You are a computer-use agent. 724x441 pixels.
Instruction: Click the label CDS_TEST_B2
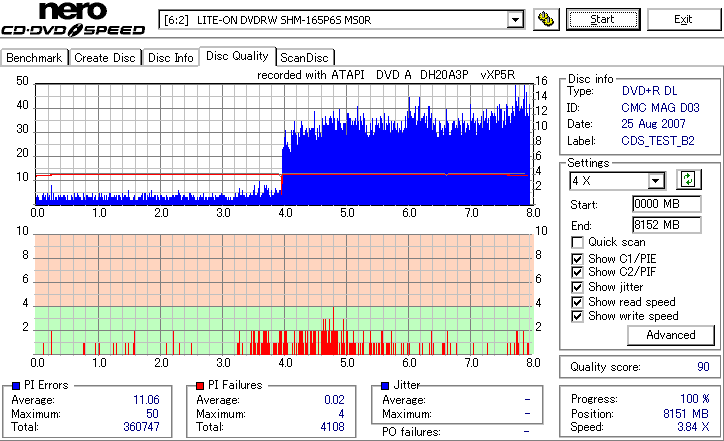click(x=658, y=140)
